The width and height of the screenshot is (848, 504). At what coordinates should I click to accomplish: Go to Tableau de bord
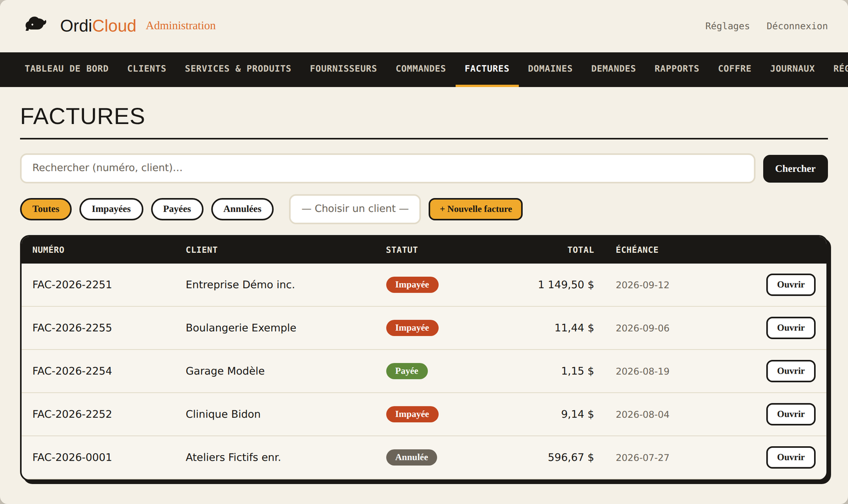(x=67, y=69)
